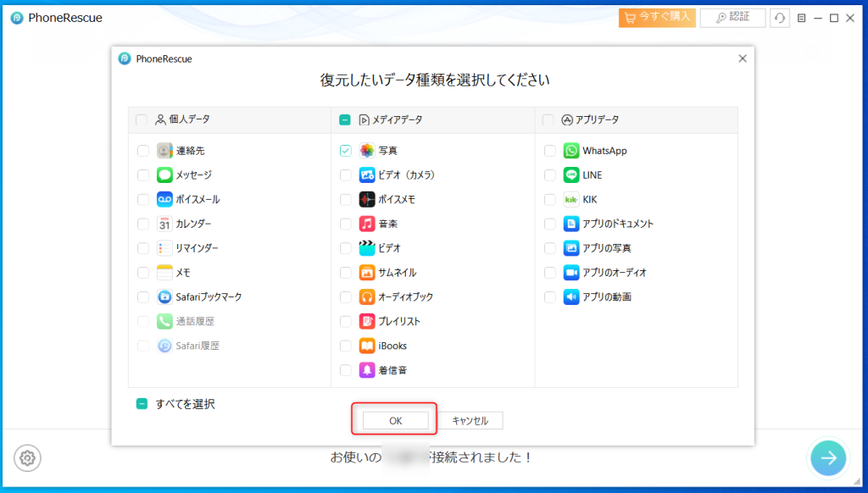Click the Calendar (カレンダー) icon

coord(164,224)
